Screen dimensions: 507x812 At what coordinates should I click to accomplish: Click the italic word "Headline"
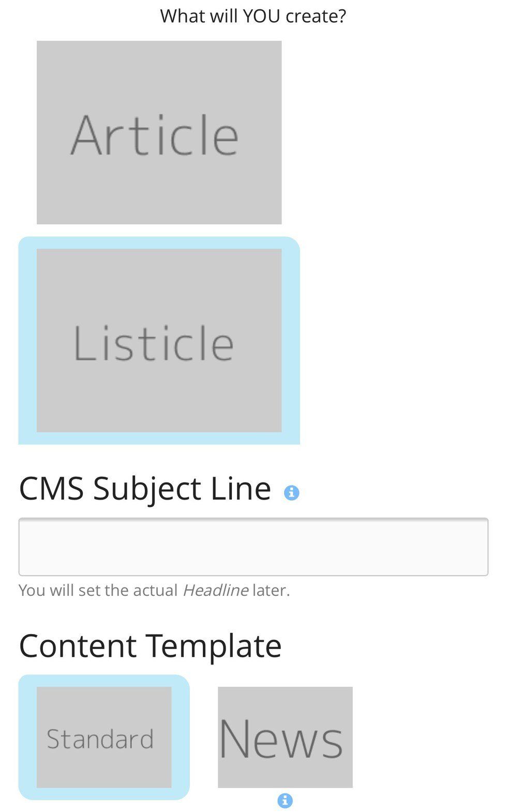coord(215,590)
